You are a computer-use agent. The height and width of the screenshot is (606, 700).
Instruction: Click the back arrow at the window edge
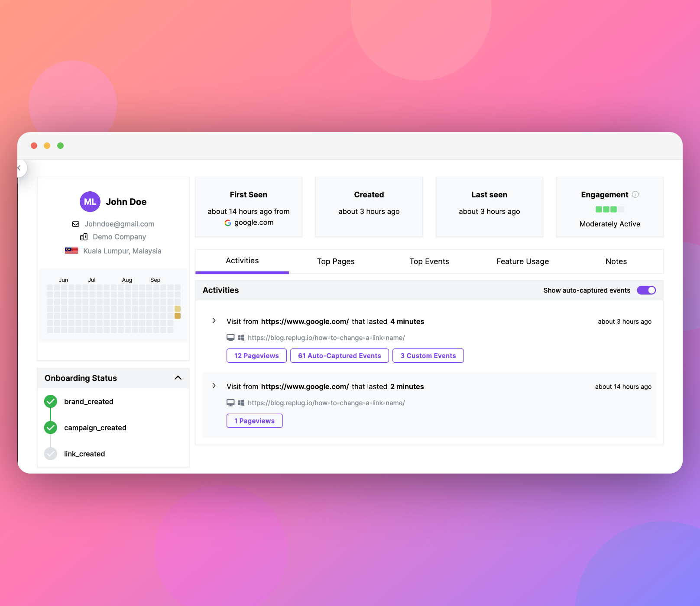[19, 168]
